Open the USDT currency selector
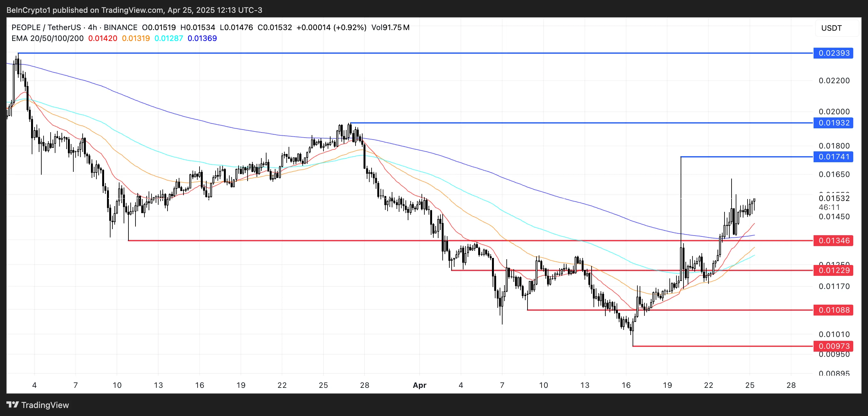 (832, 28)
